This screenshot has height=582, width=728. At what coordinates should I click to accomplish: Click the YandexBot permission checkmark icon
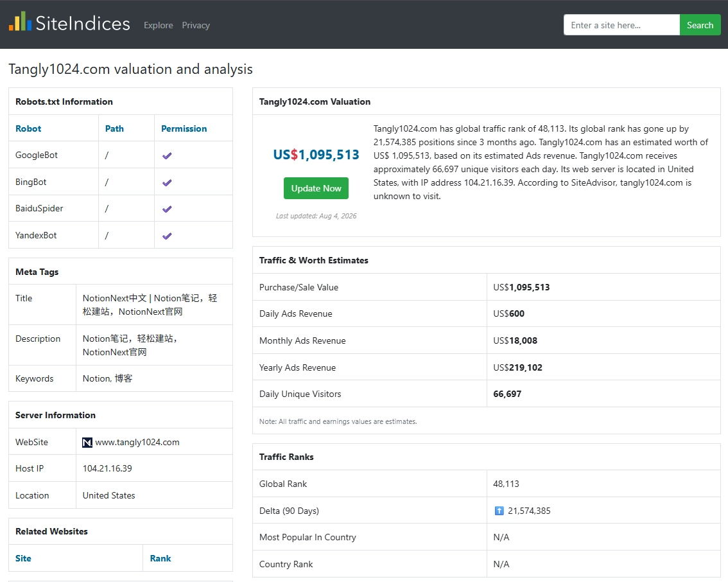tap(167, 236)
